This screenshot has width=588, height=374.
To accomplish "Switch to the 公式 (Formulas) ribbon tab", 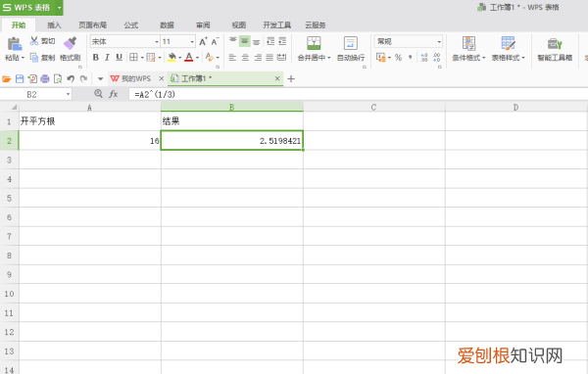I will 131,25.
